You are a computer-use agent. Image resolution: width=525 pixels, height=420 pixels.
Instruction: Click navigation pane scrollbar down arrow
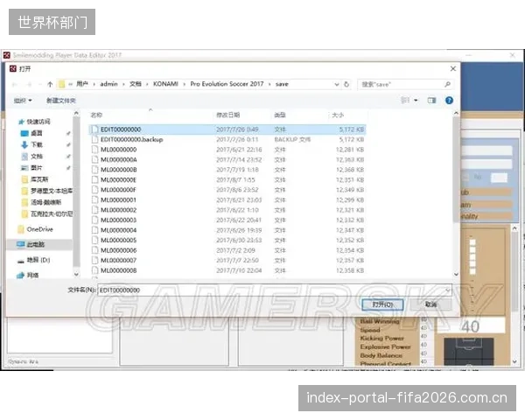pos(76,274)
